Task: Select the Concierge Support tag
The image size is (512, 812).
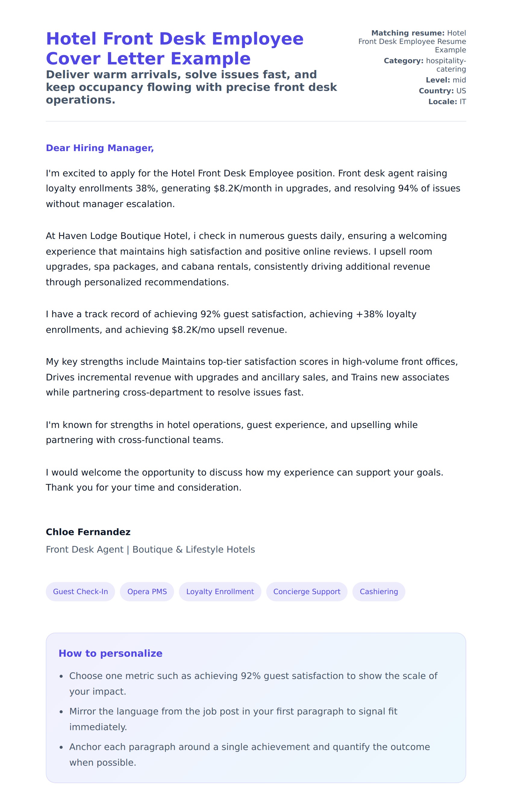Action: pyautogui.click(x=307, y=591)
